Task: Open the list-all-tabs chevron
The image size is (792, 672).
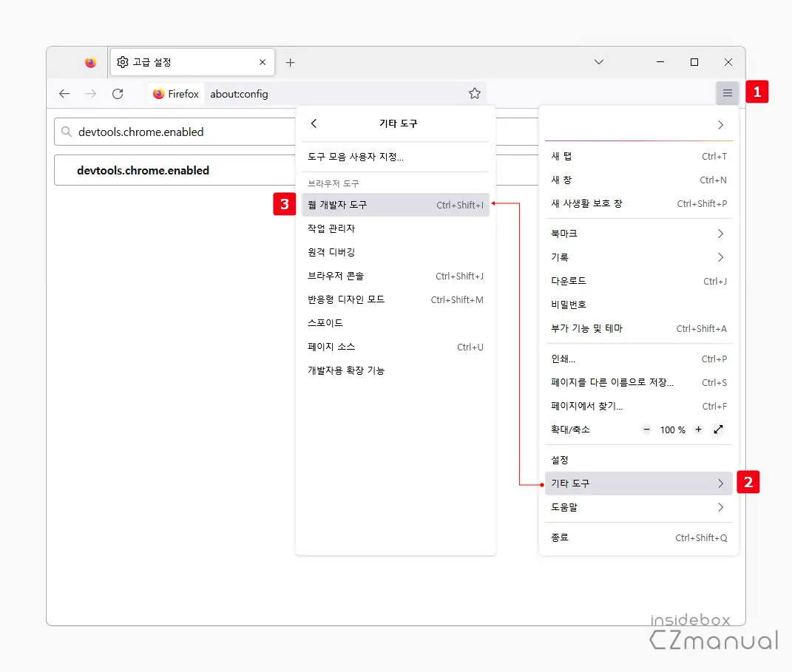Action: coord(599,62)
